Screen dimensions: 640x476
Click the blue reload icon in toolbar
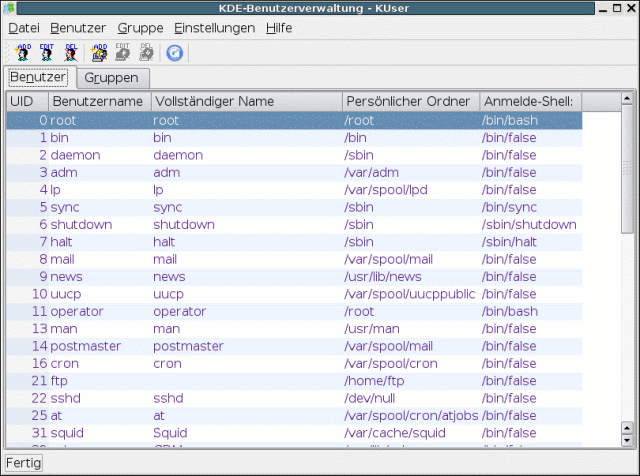(x=175, y=52)
